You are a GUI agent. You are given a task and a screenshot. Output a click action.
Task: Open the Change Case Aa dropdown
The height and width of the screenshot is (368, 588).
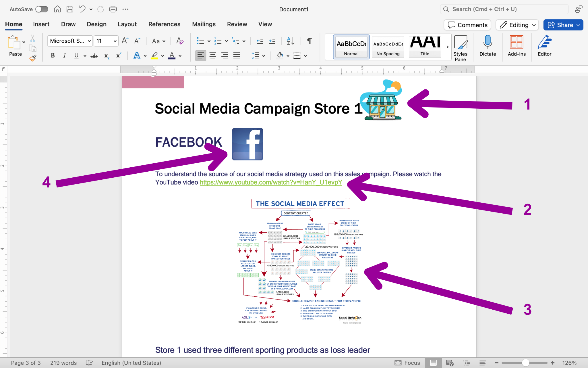[159, 41]
